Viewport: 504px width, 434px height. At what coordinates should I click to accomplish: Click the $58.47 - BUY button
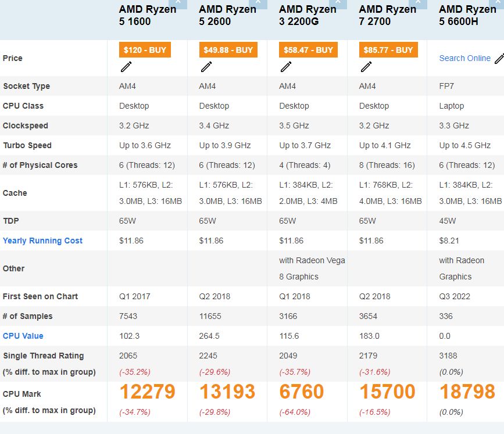pos(308,50)
